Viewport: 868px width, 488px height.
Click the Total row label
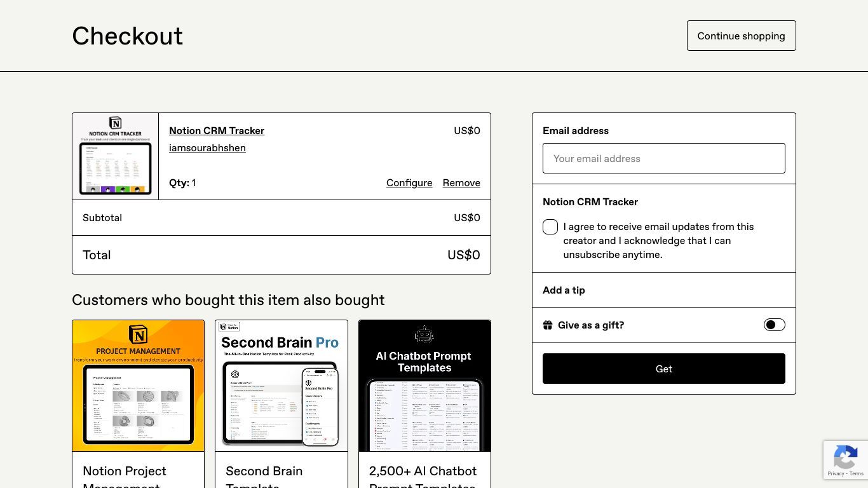coord(97,255)
